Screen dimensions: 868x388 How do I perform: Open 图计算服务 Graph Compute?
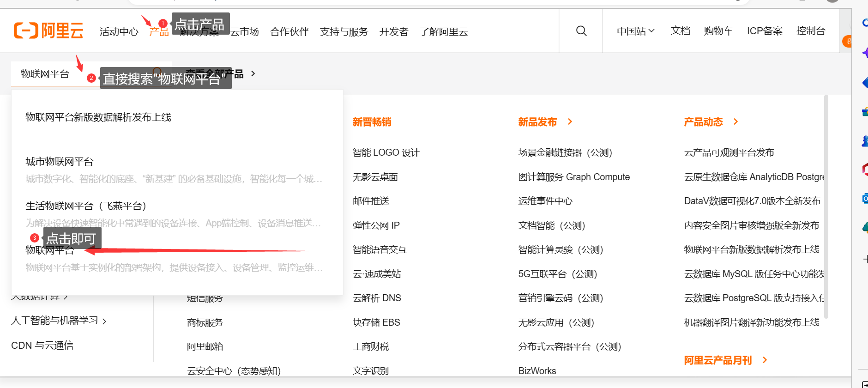(574, 177)
